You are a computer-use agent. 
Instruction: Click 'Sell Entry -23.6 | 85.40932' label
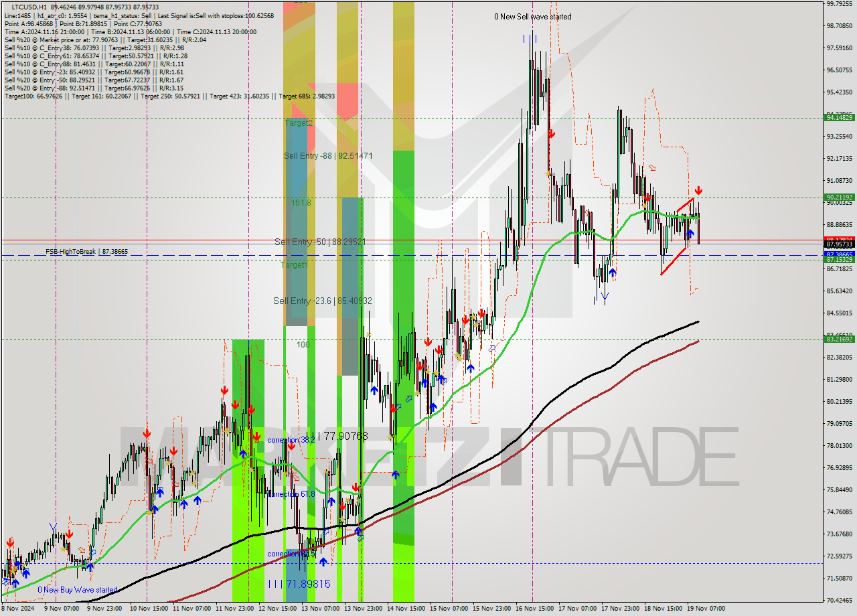click(x=322, y=301)
